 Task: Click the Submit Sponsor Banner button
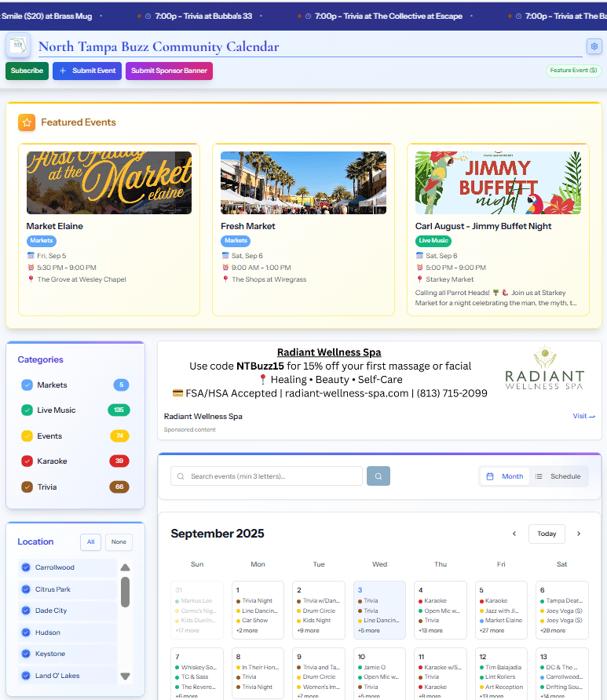tap(169, 71)
